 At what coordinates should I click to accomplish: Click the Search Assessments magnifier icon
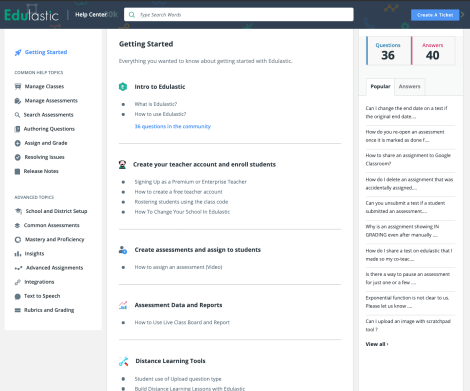[17, 115]
